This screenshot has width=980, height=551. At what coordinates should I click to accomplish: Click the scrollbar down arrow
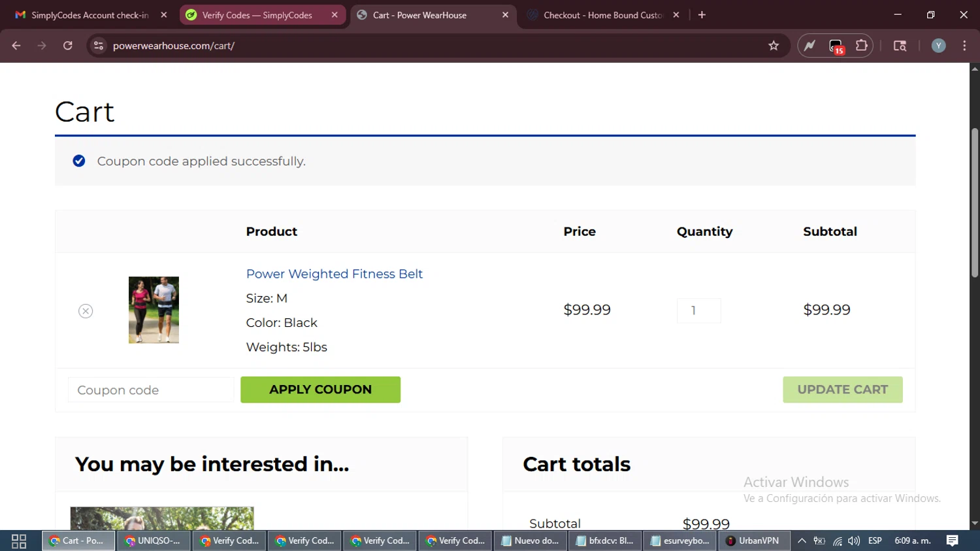pos(975,524)
